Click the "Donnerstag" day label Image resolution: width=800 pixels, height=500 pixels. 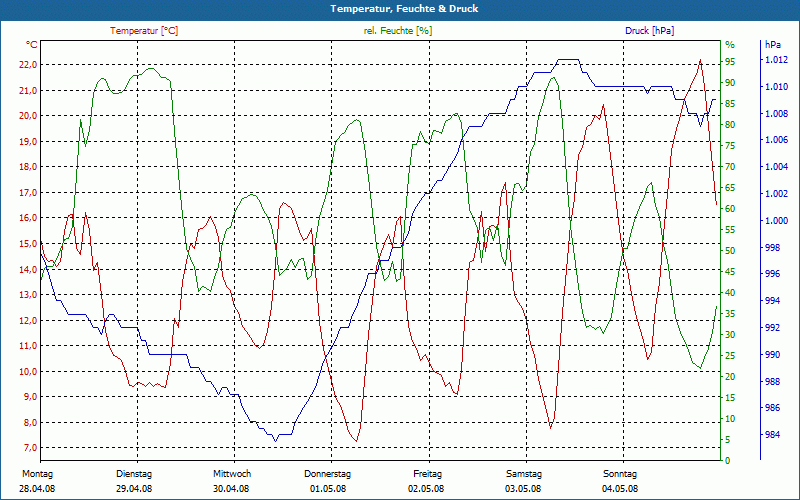click(x=328, y=474)
